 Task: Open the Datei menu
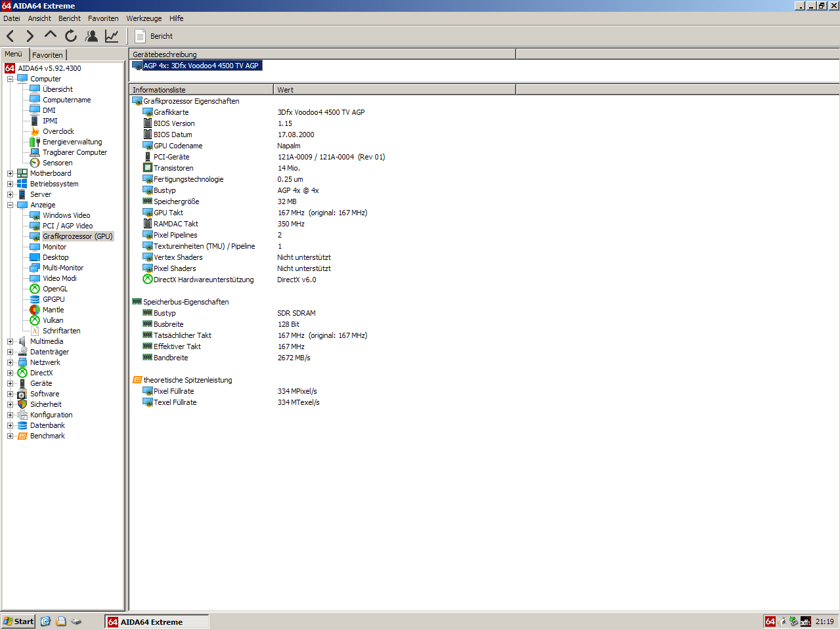[x=12, y=18]
